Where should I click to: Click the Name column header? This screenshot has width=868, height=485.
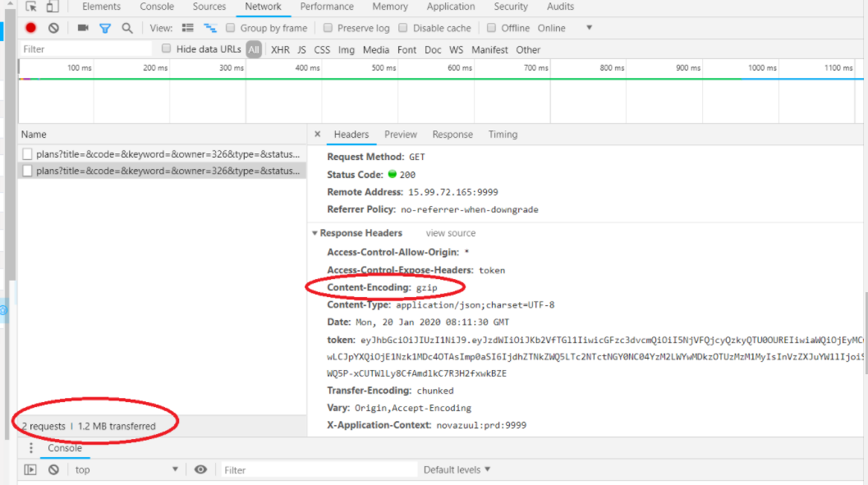(162, 135)
